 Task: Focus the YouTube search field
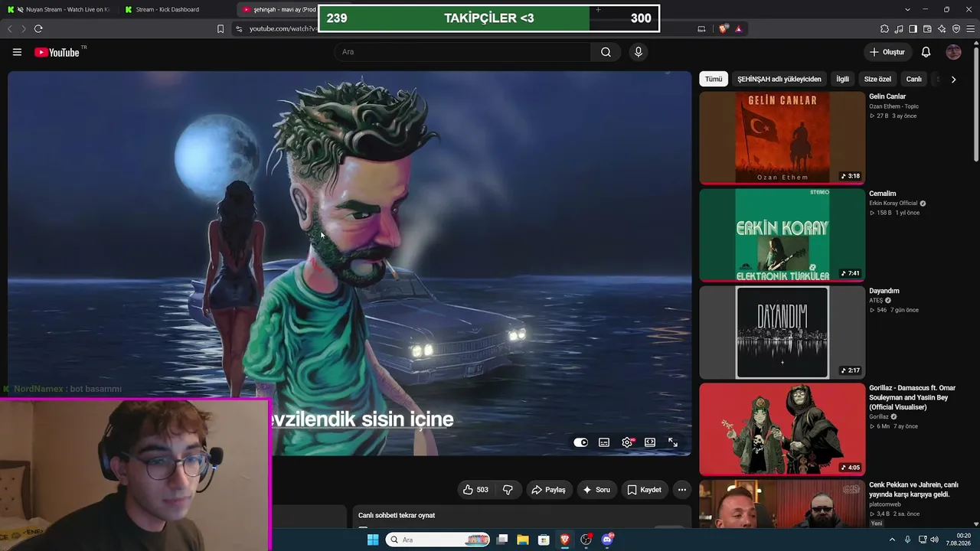462,52
